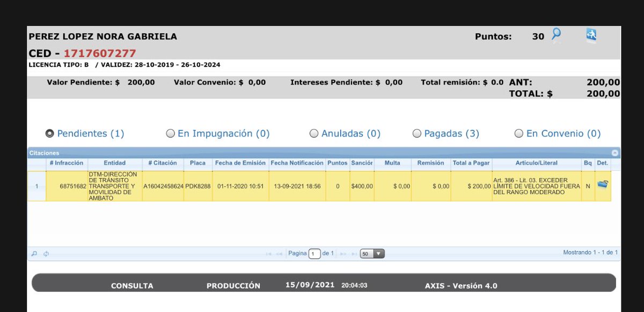Select the Anuladas (0) radio button
The height and width of the screenshot is (312, 644).
[314, 133]
